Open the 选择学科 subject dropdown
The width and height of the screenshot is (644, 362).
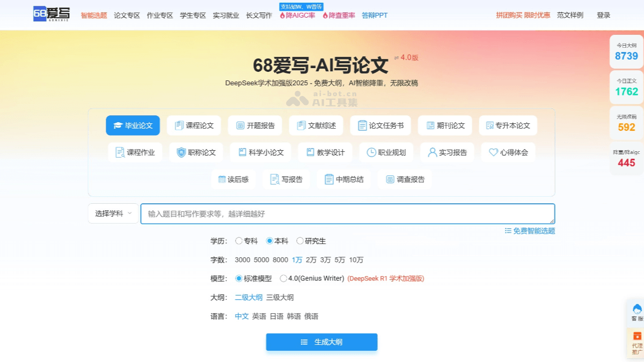click(x=113, y=213)
